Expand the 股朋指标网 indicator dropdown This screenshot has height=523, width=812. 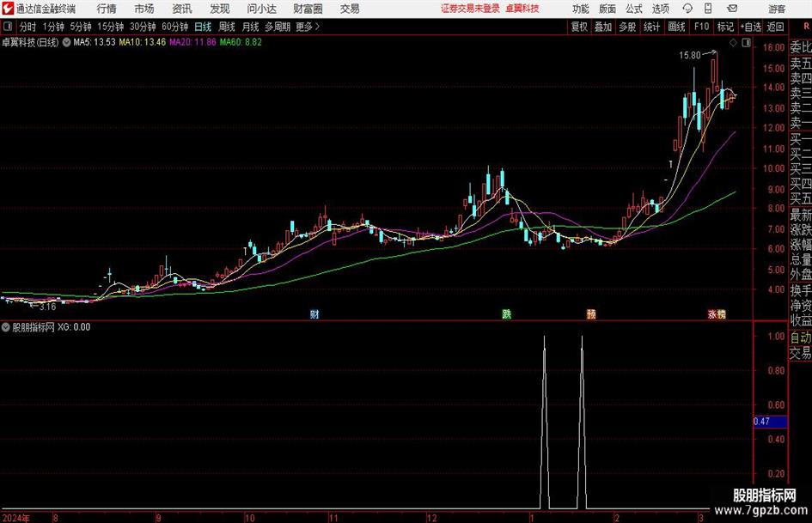(x=6, y=327)
